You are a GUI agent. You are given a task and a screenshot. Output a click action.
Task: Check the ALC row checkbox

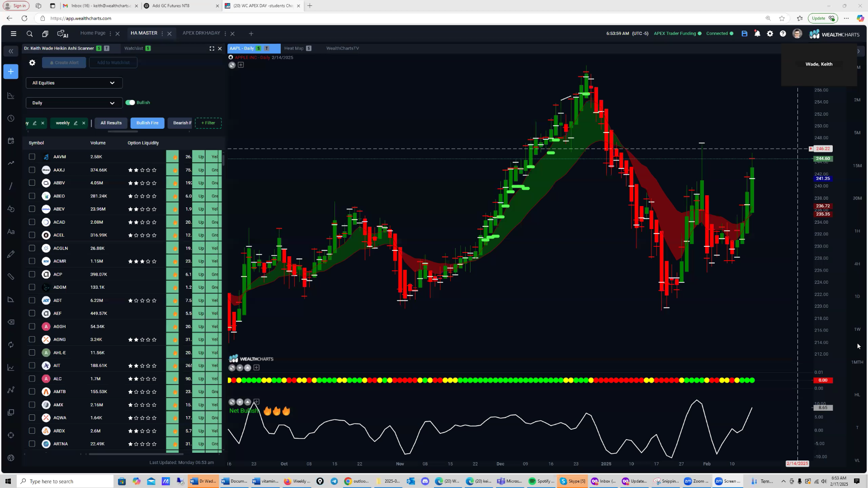[32, 379]
